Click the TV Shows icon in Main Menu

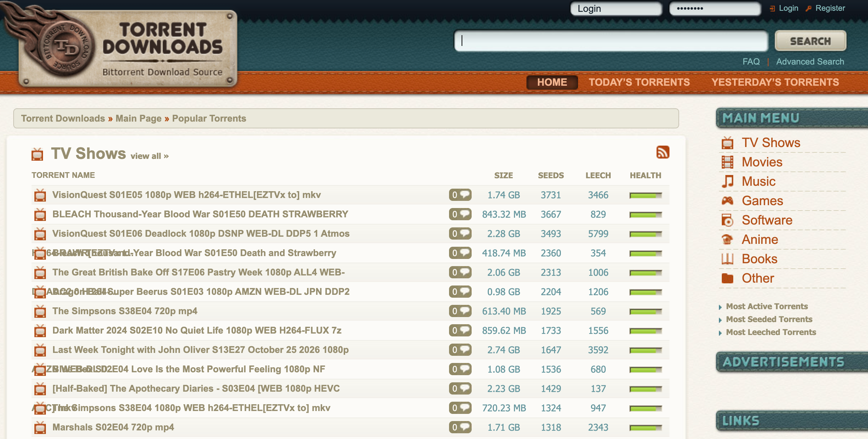pyautogui.click(x=727, y=143)
